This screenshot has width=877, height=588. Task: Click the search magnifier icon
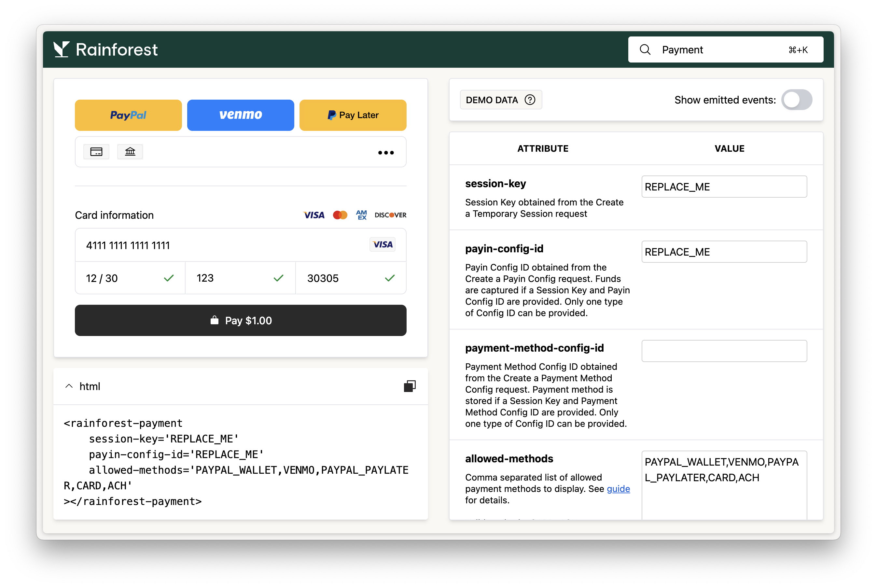click(645, 49)
